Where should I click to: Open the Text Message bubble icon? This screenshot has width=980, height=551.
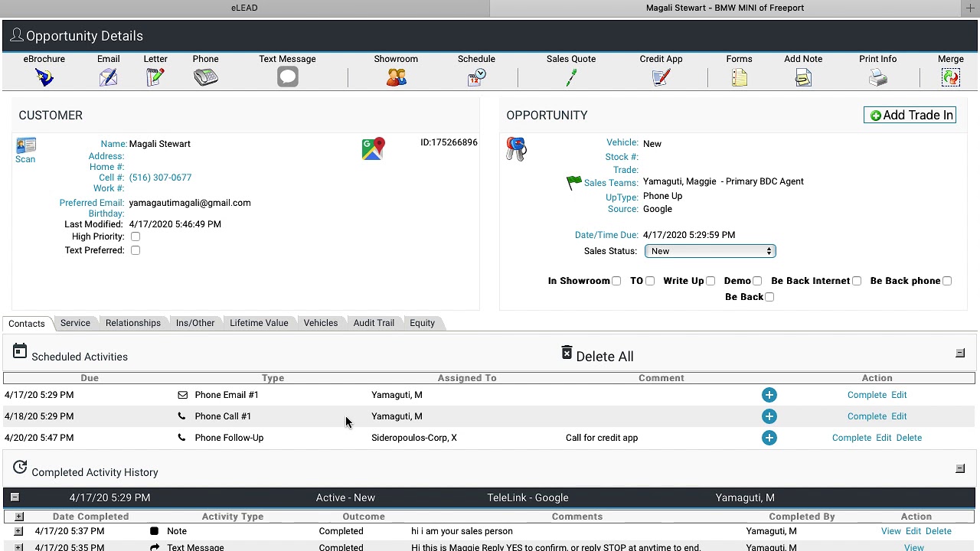coord(288,77)
